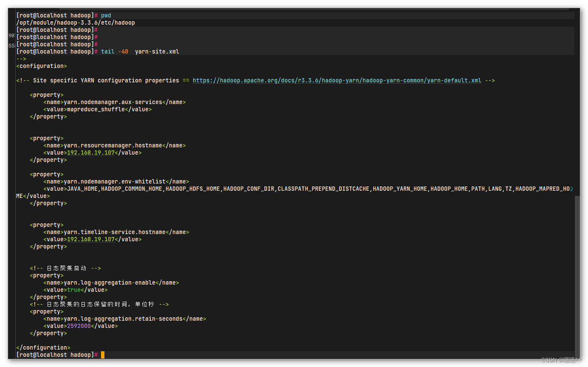The width and height of the screenshot is (588, 367).
Task: Click 'HADOOP_HDFS_HOME' in the whitelist value
Action: point(193,189)
